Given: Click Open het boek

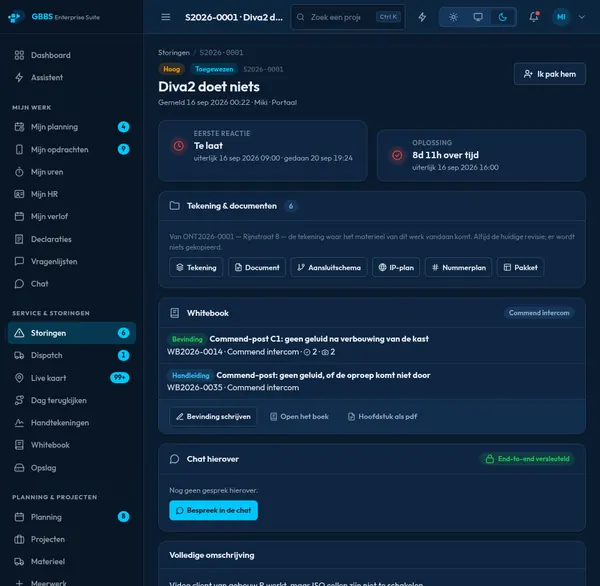Looking at the screenshot, I should (x=299, y=416).
